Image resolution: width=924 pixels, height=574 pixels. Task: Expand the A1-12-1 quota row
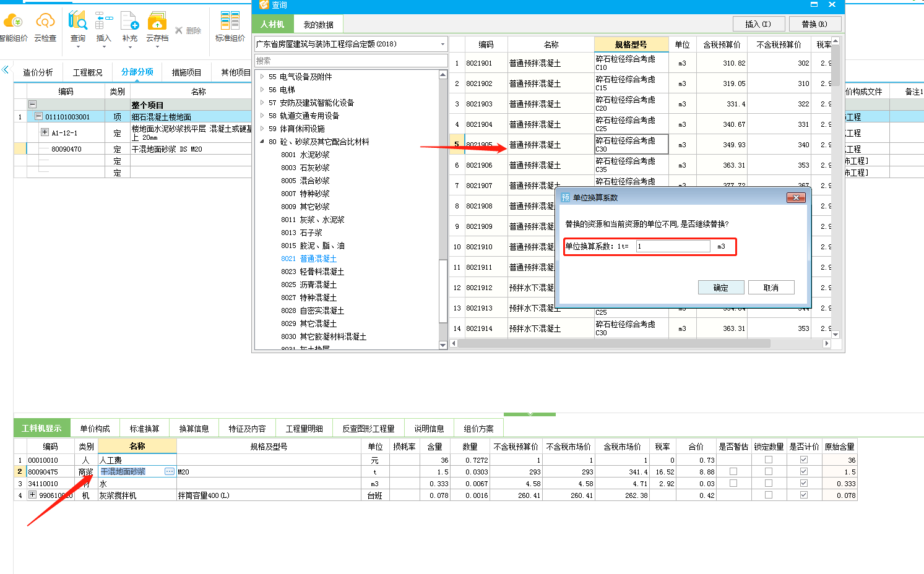click(45, 132)
